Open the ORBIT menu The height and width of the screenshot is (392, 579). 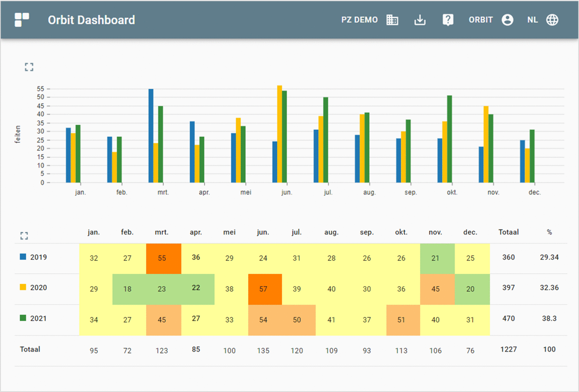click(x=480, y=20)
